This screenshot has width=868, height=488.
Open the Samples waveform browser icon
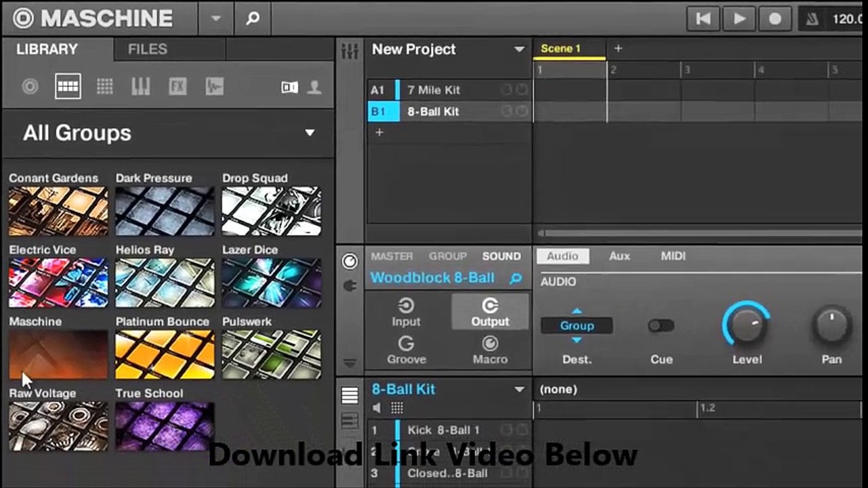pyautogui.click(x=214, y=87)
